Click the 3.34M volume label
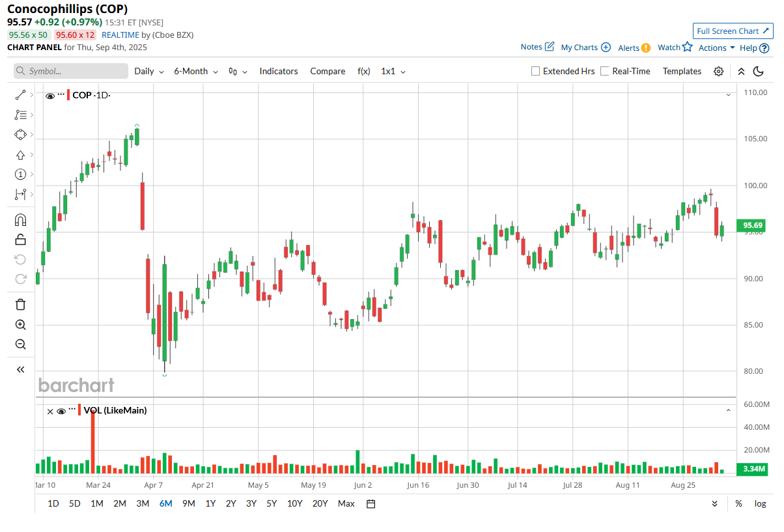784x532 pixels. click(752, 469)
